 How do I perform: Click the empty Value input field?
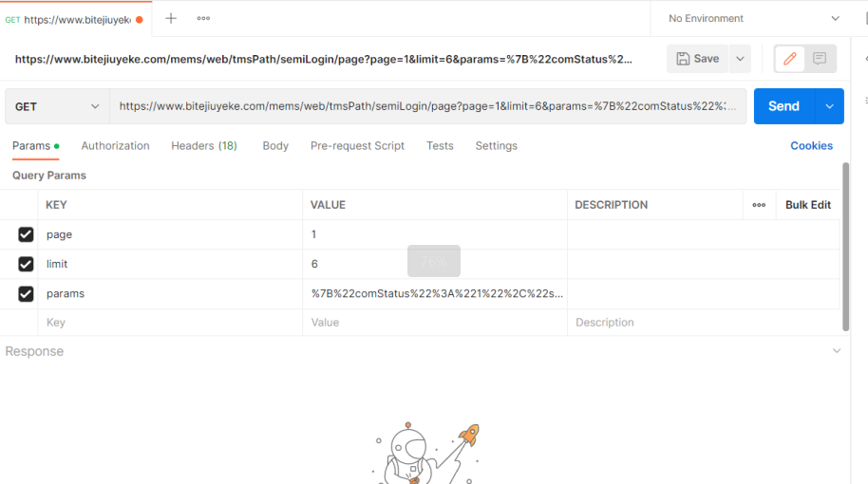[x=435, y=323]
